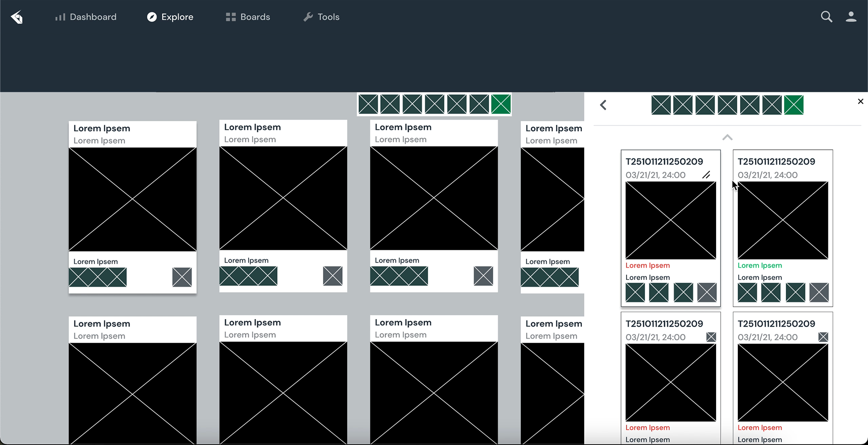Image resolution: width=868 pixels, height=445 pixels.
Task: Click green icon strip on second top-row main card
Action: 249,276
